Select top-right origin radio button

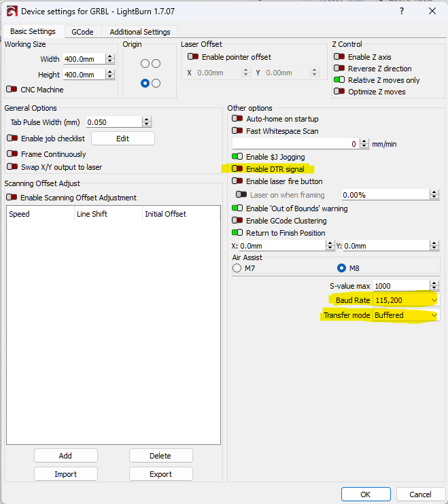pos(156,64)
